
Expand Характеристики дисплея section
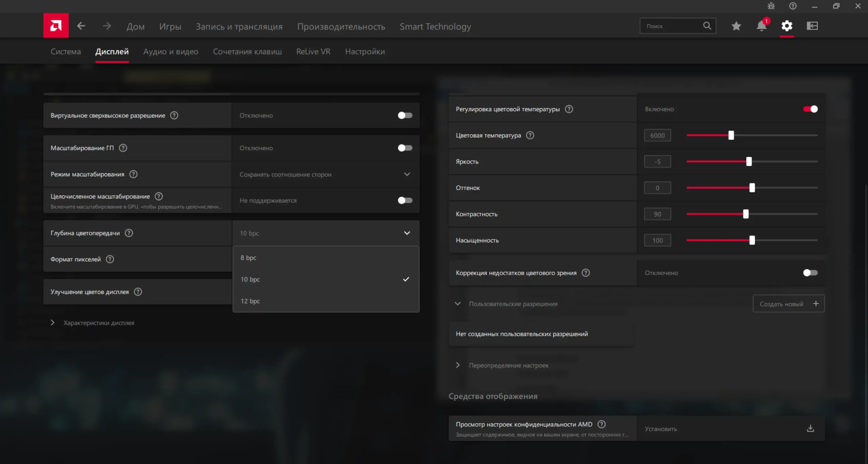(98, 323)
